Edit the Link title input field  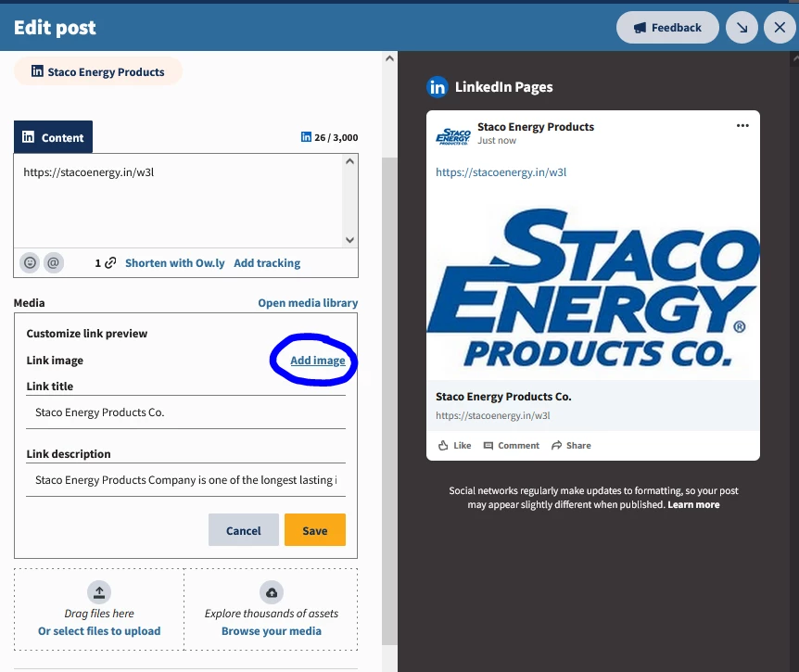click(185, 412)
